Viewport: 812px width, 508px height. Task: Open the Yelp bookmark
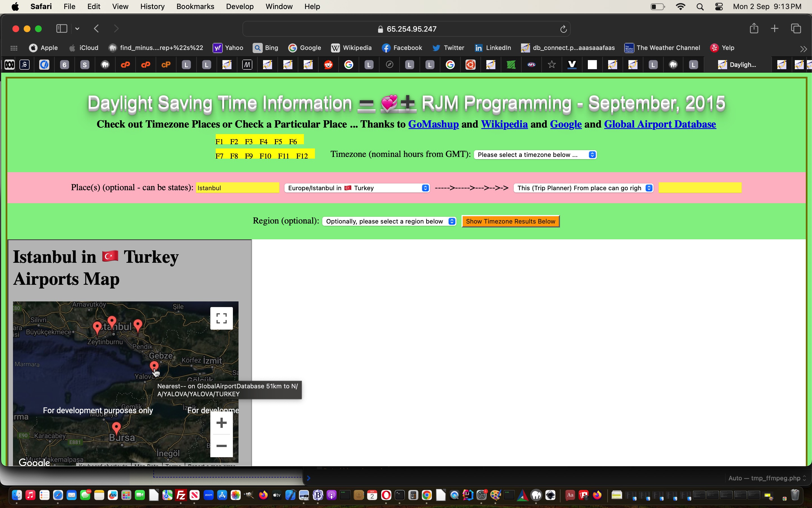(x=722, y=48)
